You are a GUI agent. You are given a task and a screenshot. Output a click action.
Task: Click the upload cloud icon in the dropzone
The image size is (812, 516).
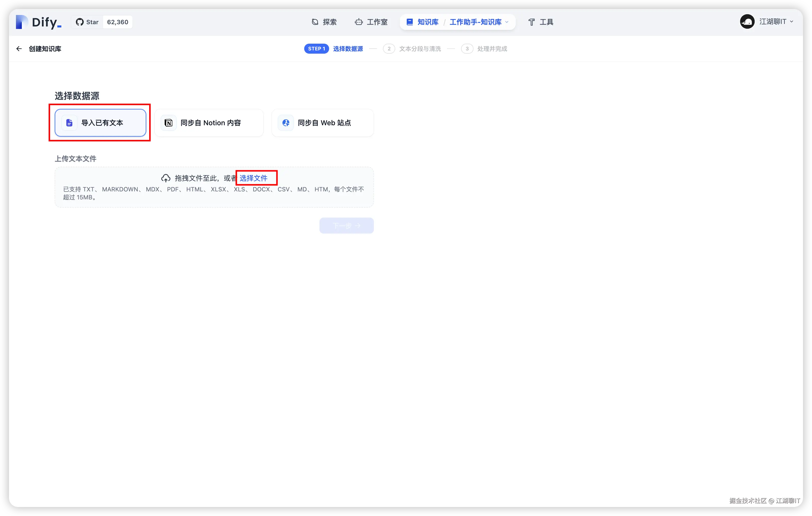166,178
